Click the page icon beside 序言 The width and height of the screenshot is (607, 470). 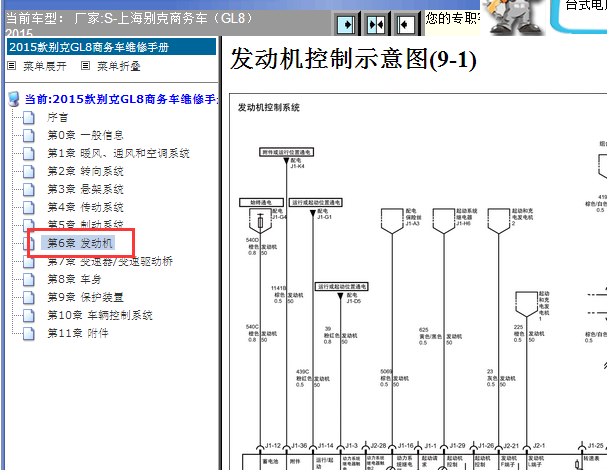[29, 117]
